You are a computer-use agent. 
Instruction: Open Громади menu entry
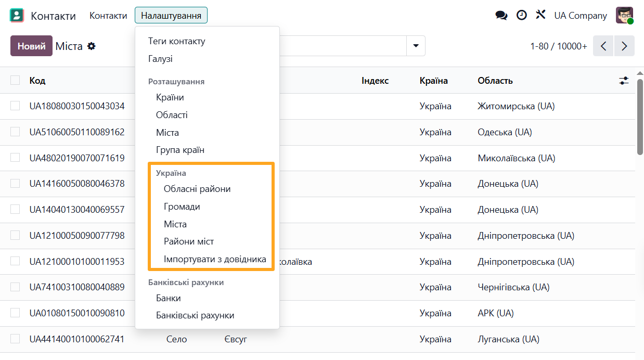click(182, 207)
